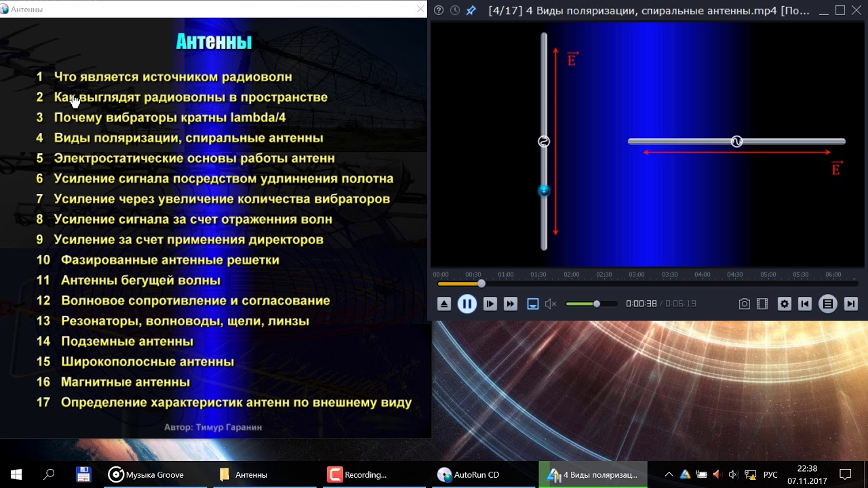Select topic 12 Волновое сопротивление и согласование
The height and width of the screenshot is (488, 868).
coord(183,301)
